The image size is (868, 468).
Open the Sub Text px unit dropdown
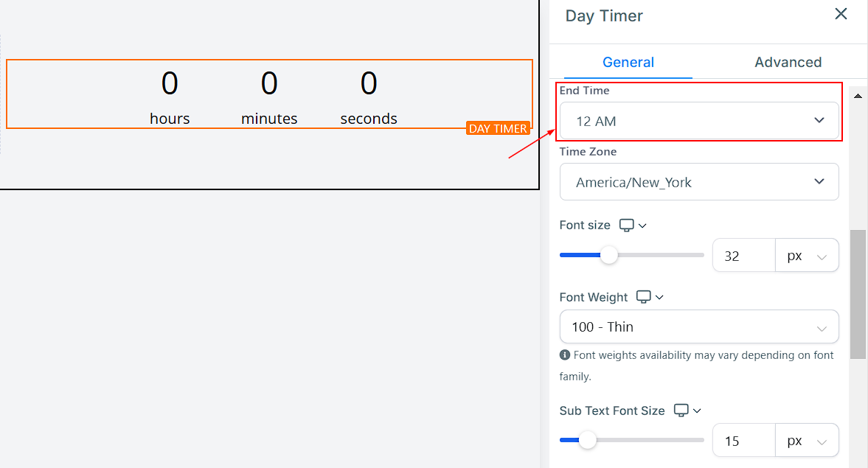(807, 441)
